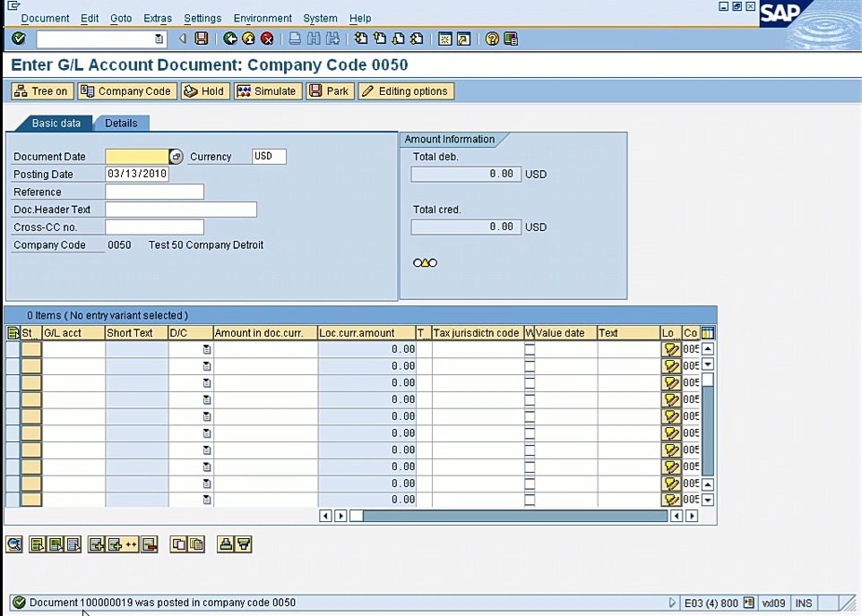Click the Create New Session icon
The image size is (862, 616).
[444, 38]
